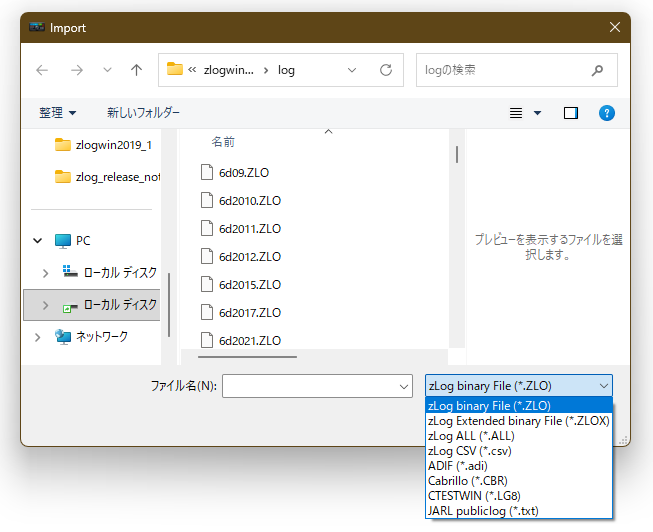The width and height of the screenshot is (653, 532).
Task: Collapse the PC tree node
Action: [37, 240]
